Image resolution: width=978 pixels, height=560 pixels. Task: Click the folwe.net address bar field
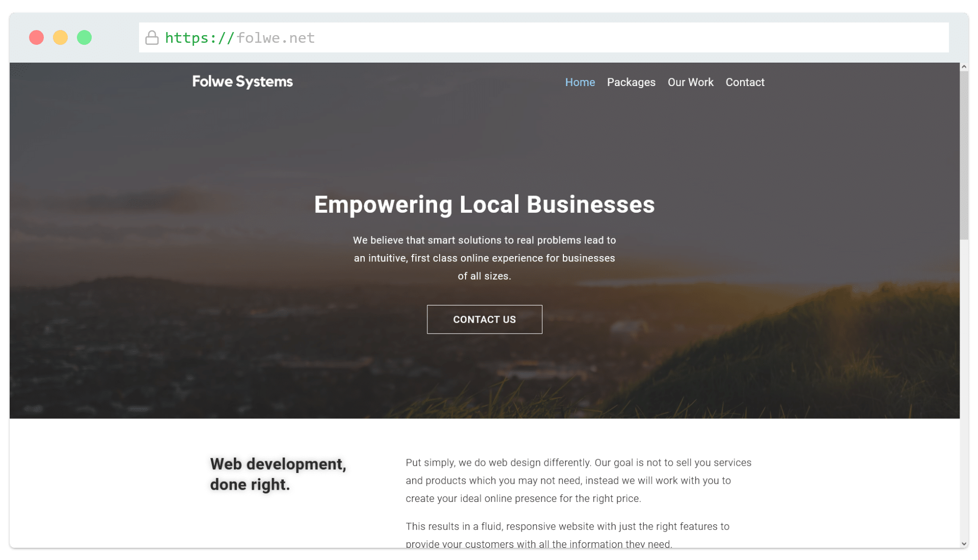544,38
